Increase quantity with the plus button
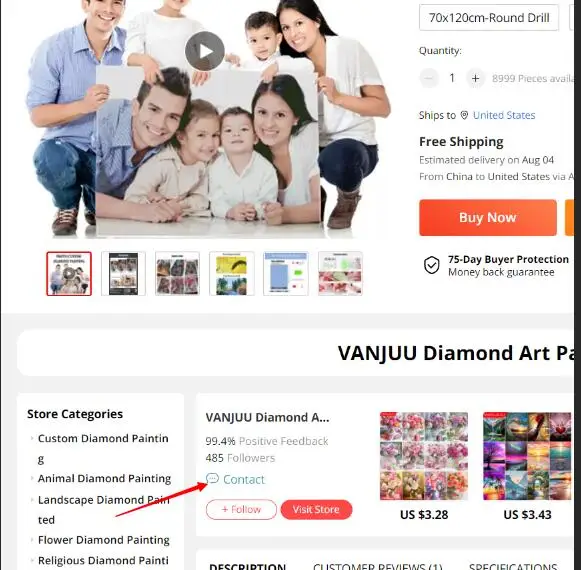 (x=475, y=78)
